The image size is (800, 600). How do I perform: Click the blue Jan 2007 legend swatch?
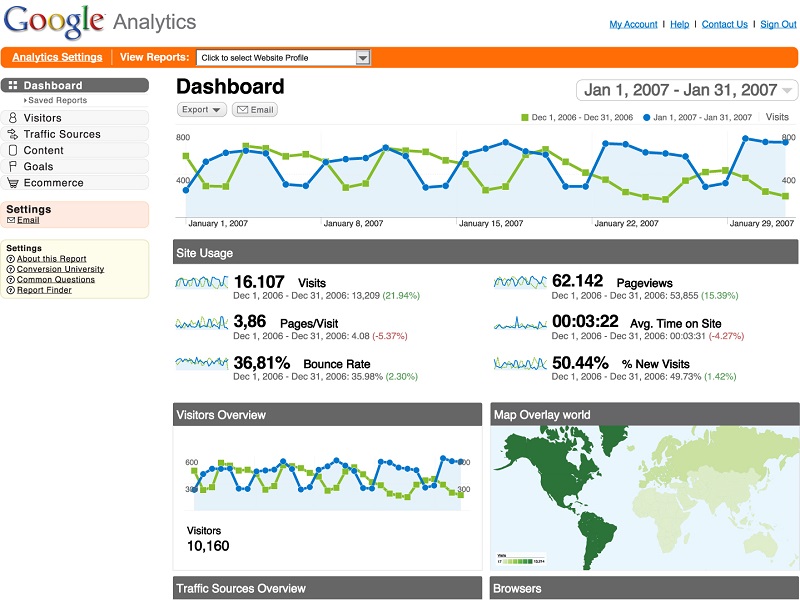[x=646, y=117]
